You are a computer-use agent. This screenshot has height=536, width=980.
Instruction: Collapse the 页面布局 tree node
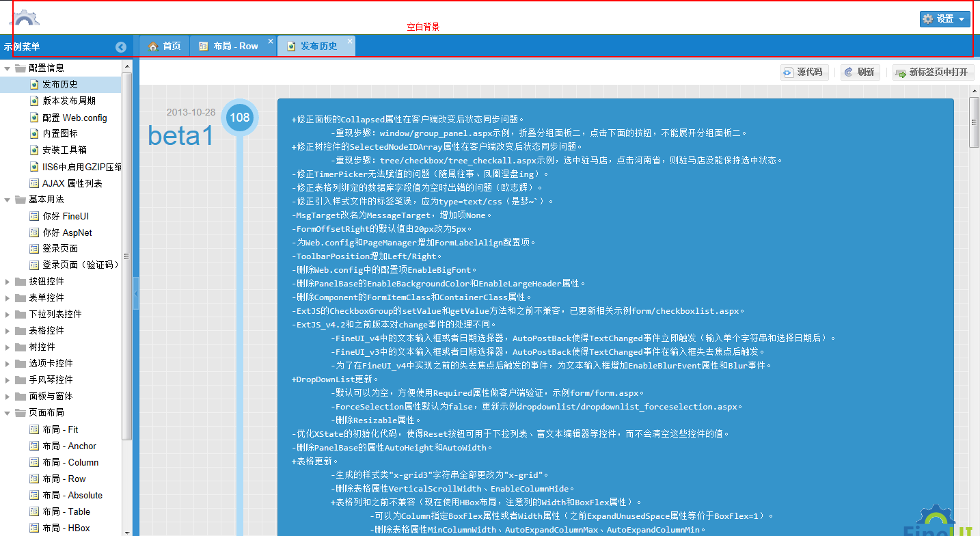pyautogui.click(x=8, y=412)
